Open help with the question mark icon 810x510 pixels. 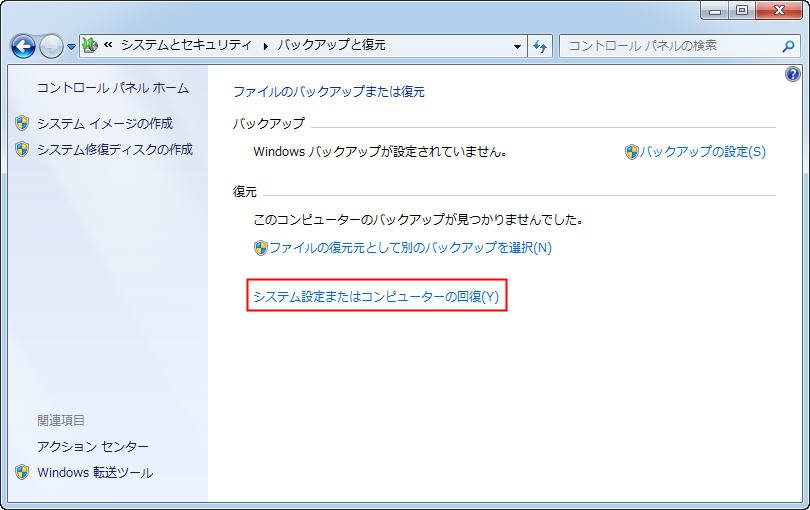pyautogui.click(x=792, y=74)
